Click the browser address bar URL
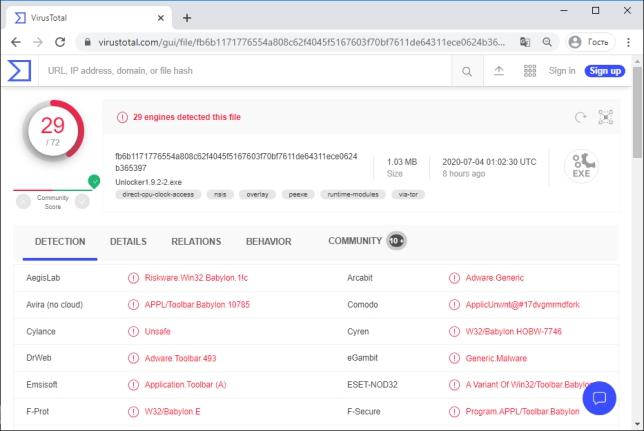Screen dimensions: 644x431 [x=301, y=42]
